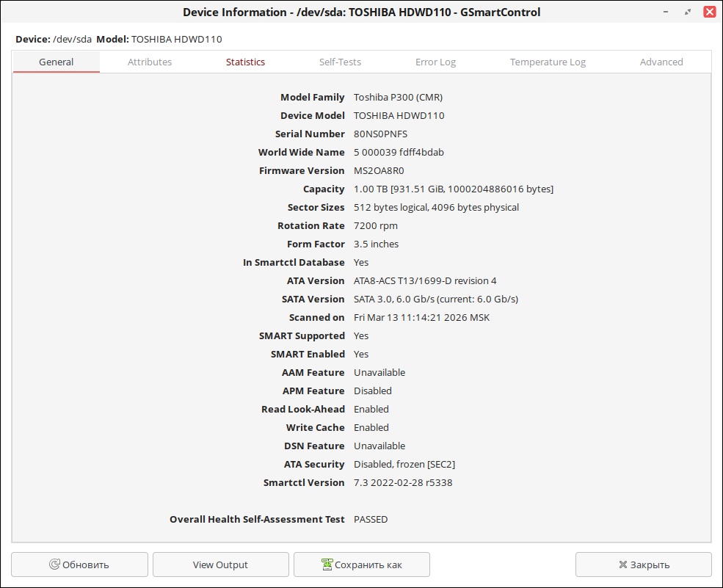Click the View Output button

point(220,565)
